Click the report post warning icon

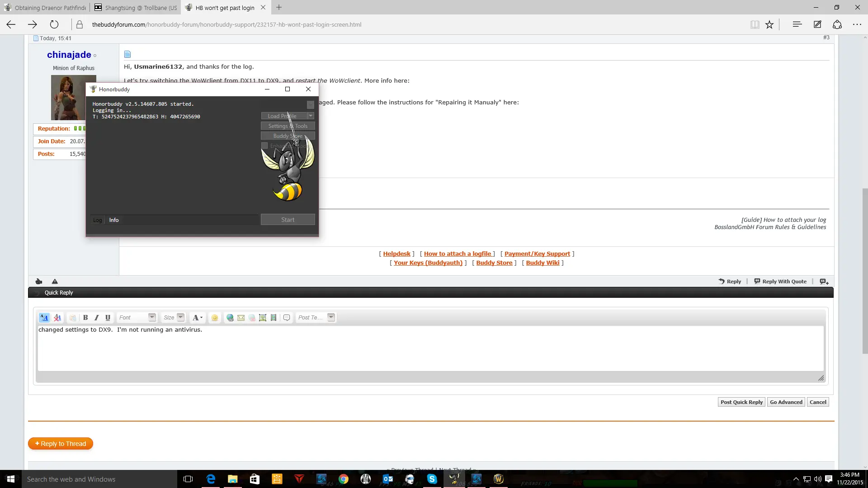[x=55, y=282]
